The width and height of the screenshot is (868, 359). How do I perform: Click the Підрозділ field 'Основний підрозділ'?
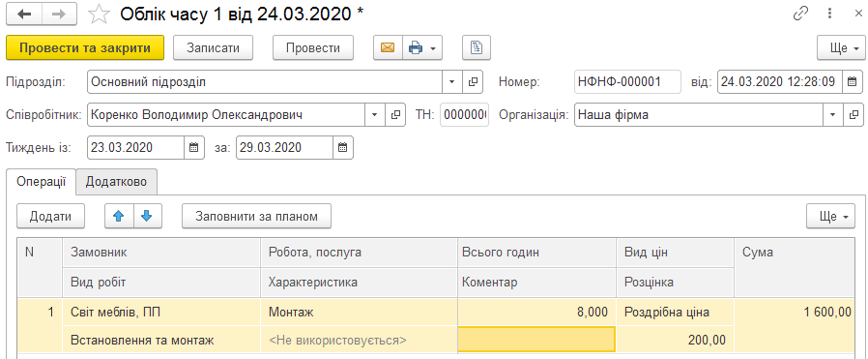tap(265, 82)
